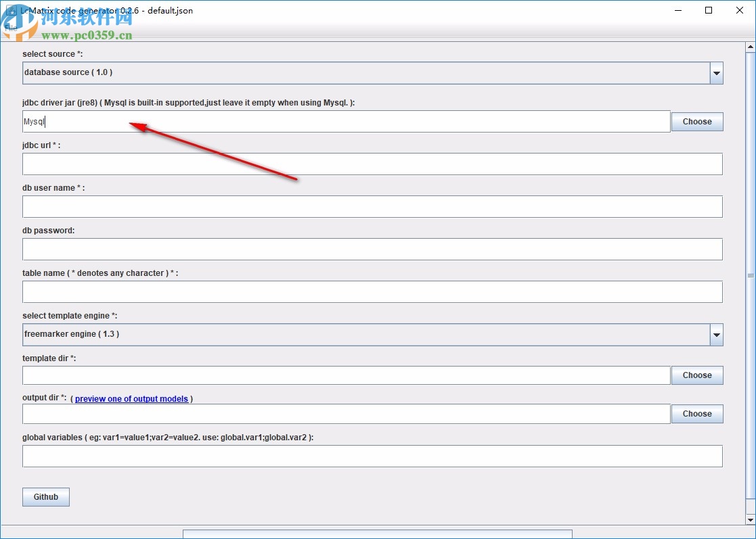This screenshot has width=756, height=539.
Task: Open the select source dropdown arrow
Action: pos(717,73)
